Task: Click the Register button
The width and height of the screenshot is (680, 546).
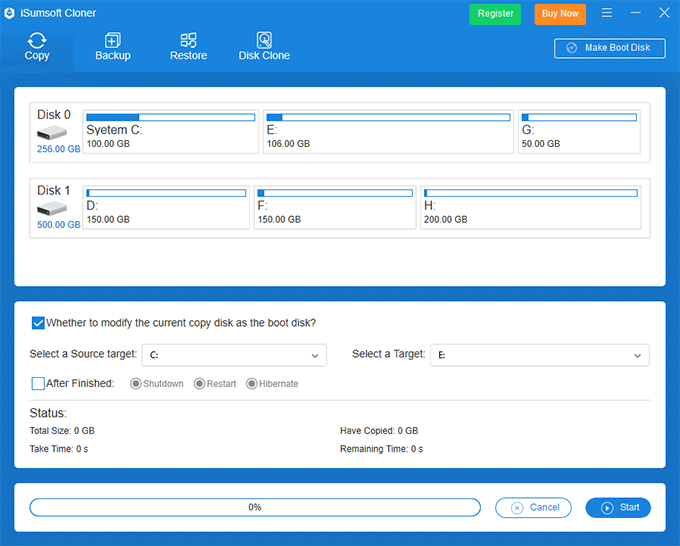Action: pyautogui.click(x=495, y=14)
